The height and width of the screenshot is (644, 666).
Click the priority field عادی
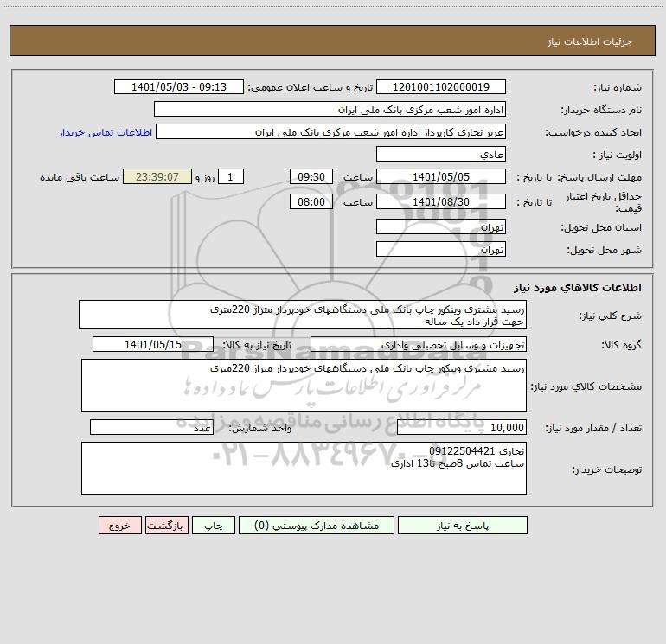pyautogui.click(x=441, y=154)
